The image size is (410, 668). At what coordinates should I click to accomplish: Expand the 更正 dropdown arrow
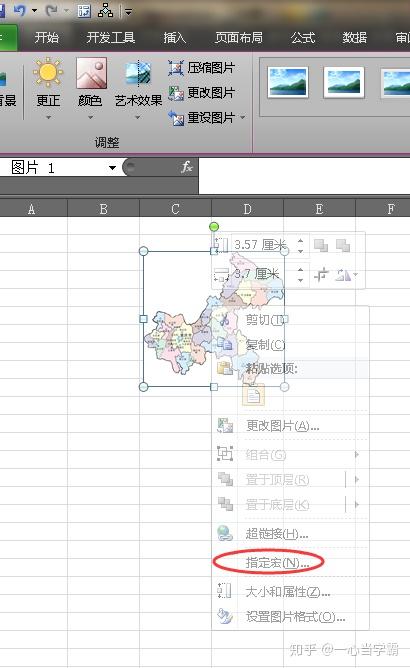tap(48, 117)
